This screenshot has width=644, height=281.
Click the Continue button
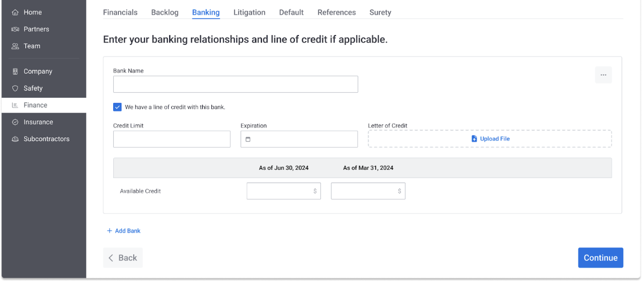600,258
